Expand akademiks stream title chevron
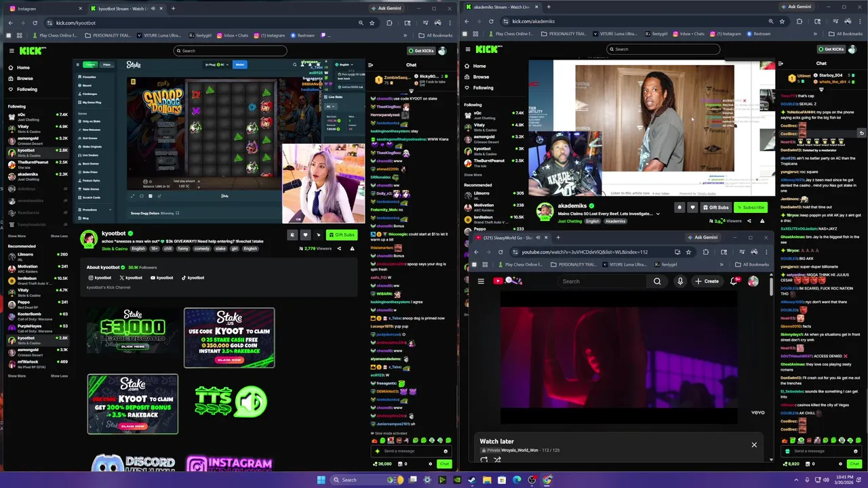This screenshot has height=488, width=868. coord(657,214)
